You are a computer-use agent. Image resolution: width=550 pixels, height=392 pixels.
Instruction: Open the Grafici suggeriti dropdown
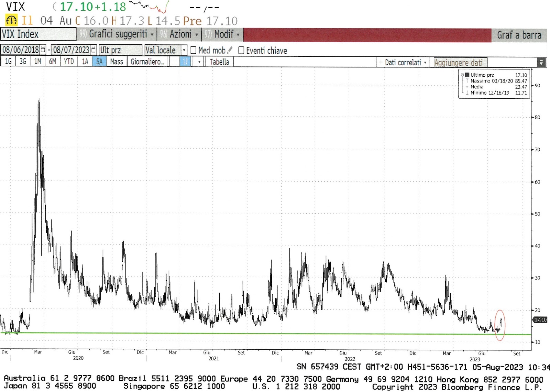click(x=116, y=34)
